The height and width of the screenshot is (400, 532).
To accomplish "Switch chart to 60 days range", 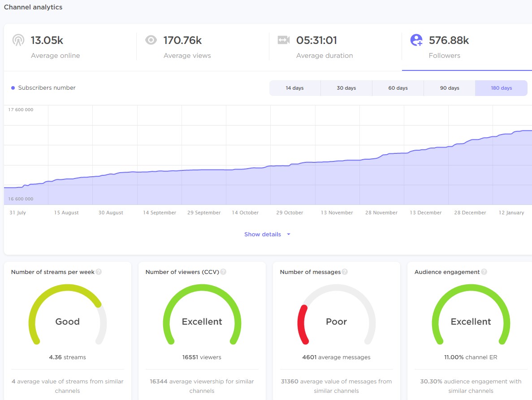I will (x=398, y=88).
